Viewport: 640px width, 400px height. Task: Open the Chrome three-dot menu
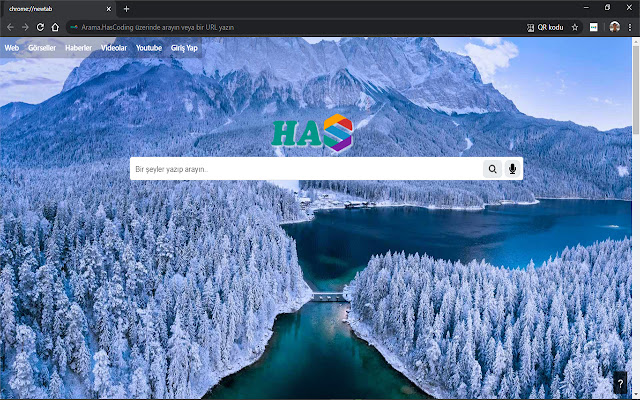click(x=630, y=27)
